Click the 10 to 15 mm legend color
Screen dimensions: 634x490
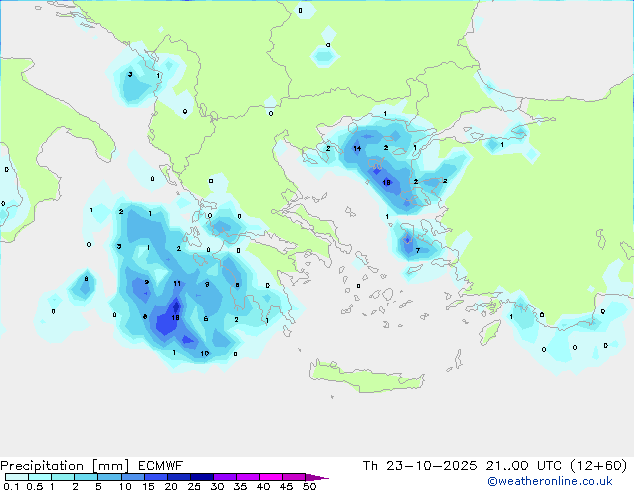point(132,477)
